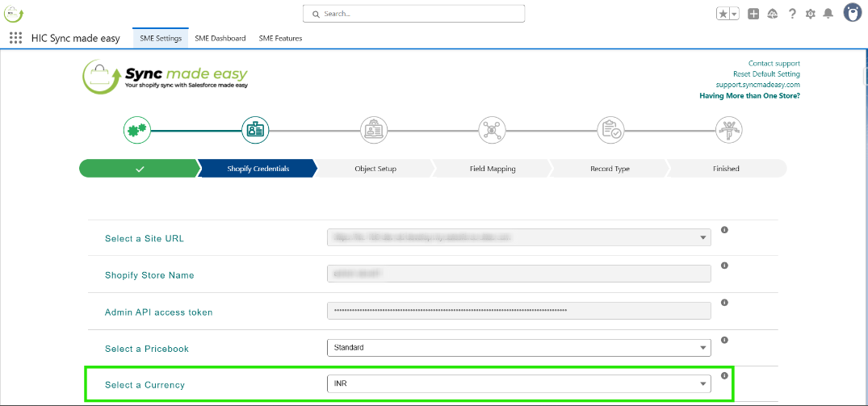
Task: Go to the completed green checkmark step
Action: 140,169
